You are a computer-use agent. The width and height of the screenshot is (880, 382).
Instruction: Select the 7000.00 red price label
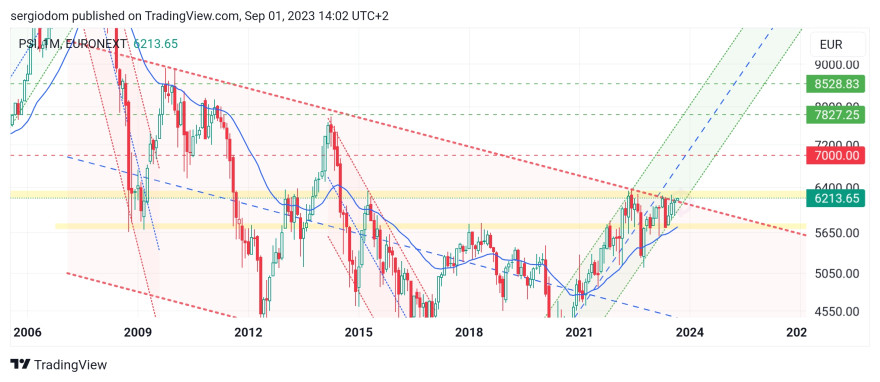[x=836, y=155]
